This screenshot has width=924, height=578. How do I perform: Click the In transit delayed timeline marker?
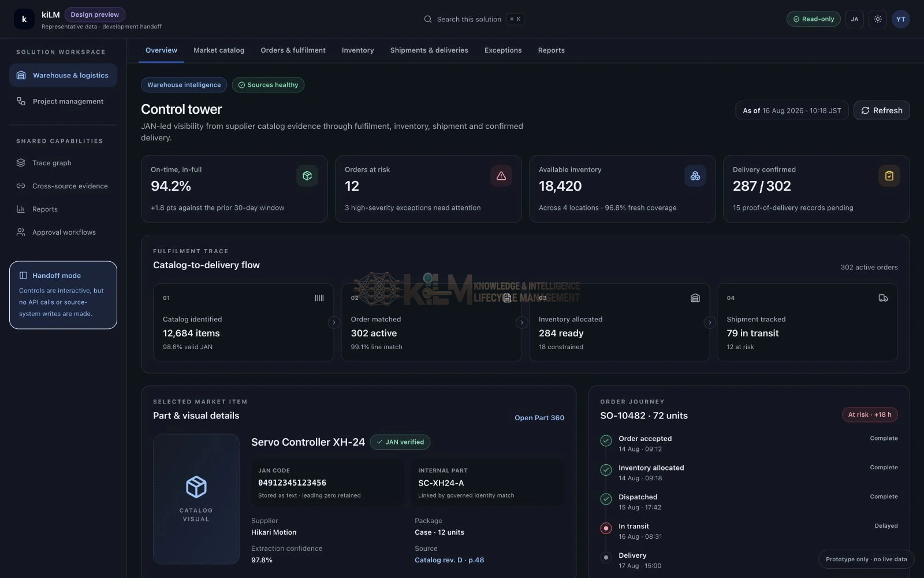606,528
